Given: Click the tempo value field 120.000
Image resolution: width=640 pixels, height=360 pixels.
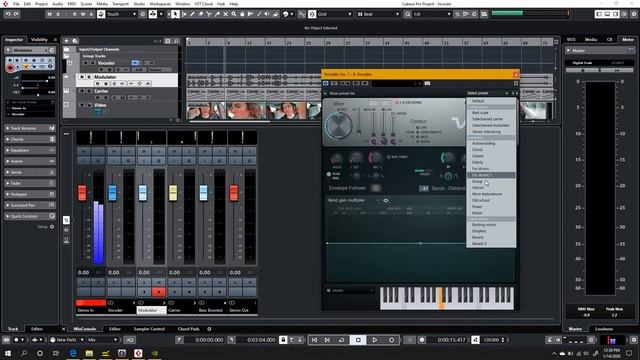Looking at the screenshot, I should (x=491, y=340).
